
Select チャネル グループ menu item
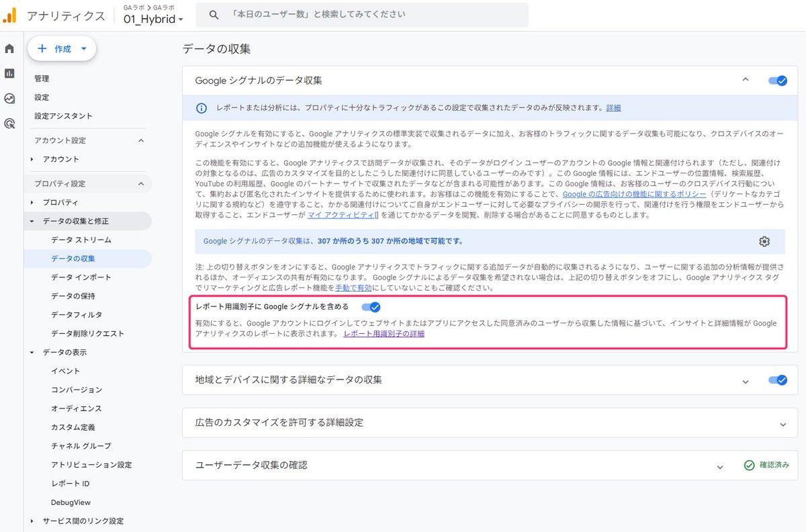pyautogui.click(x=81, y=446)
